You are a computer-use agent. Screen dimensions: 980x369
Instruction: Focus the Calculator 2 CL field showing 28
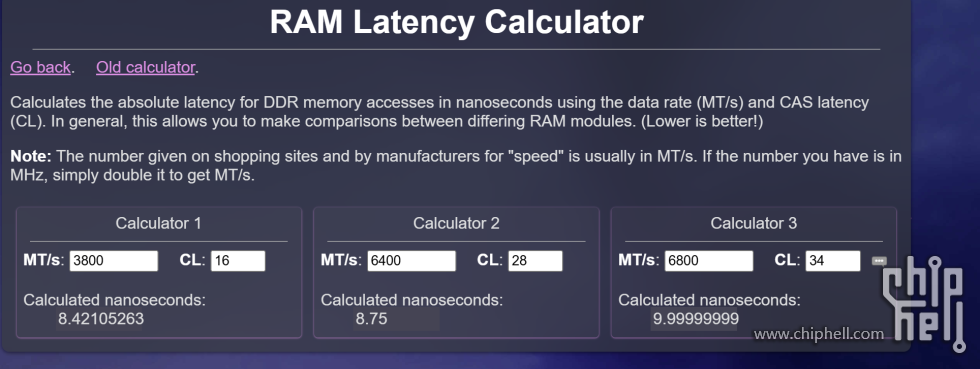coord(536,261)
